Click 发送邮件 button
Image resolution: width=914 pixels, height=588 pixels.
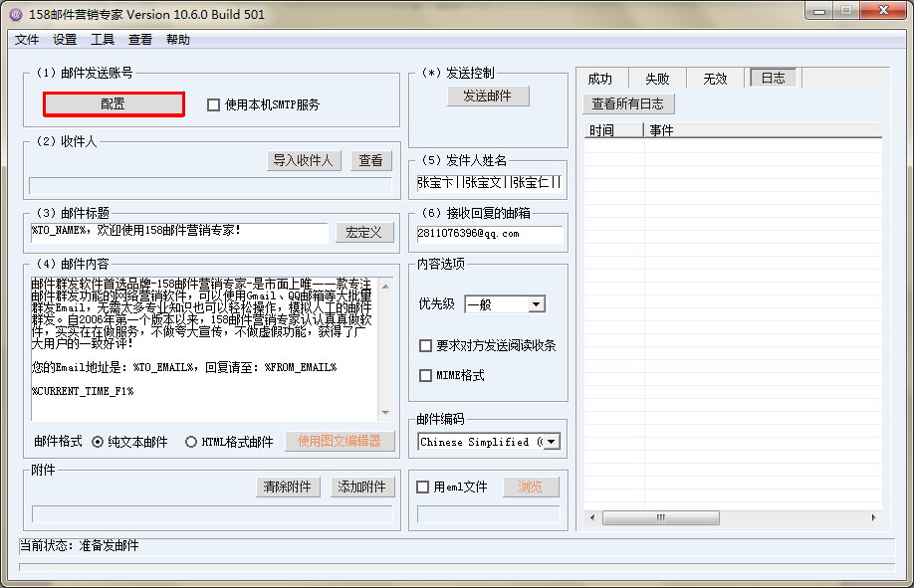tap(488, 97)
